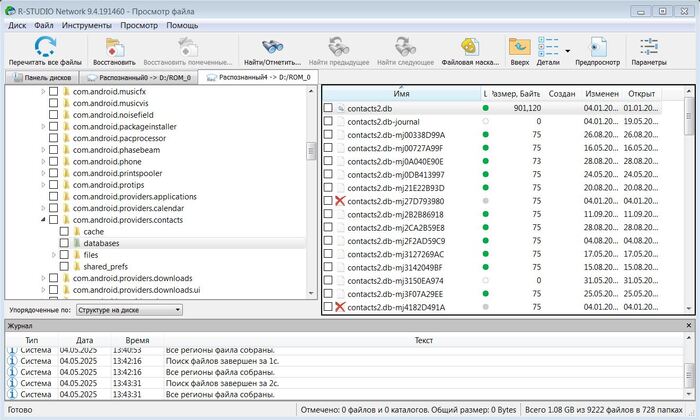Viewport: 700px width, 420px height.
Task: Click the Детали view icon
Action: pos(548,46)
